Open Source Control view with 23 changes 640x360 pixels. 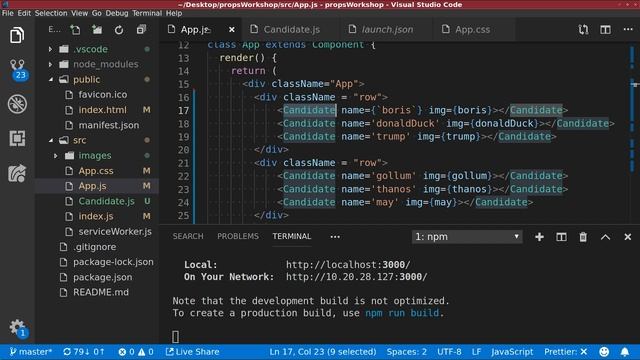coord(18,69)
